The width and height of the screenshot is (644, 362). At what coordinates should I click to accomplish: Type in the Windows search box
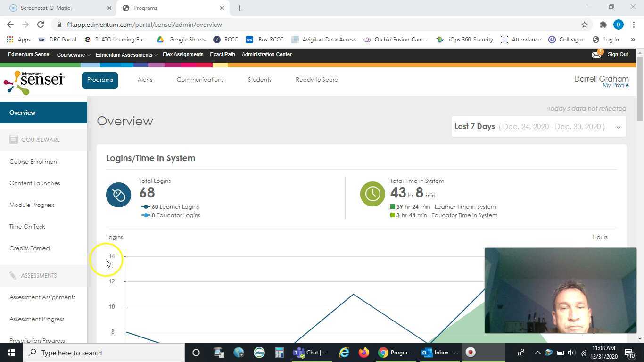[104, 353]
